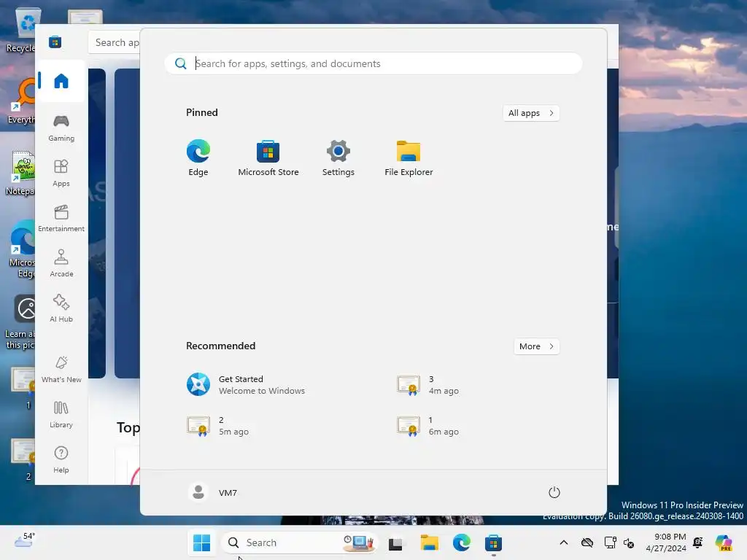Open File Explorer from taskbar
Screen dimensions: 747x560
pyautogui.click(x=429, y=542)
